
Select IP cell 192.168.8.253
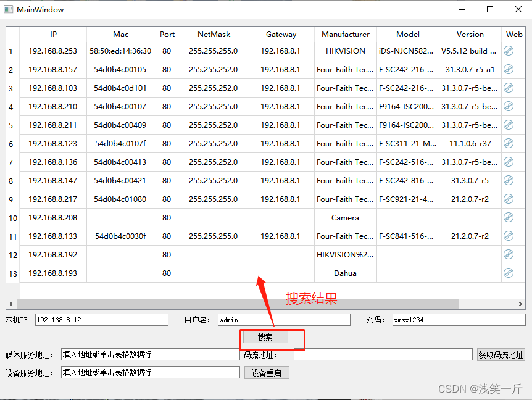(53, 51)
